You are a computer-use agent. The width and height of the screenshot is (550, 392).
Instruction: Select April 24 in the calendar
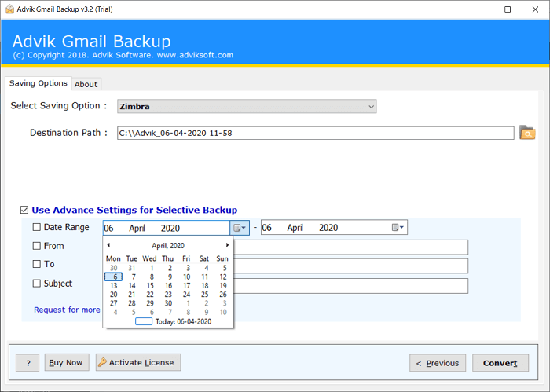coord(187,295)
